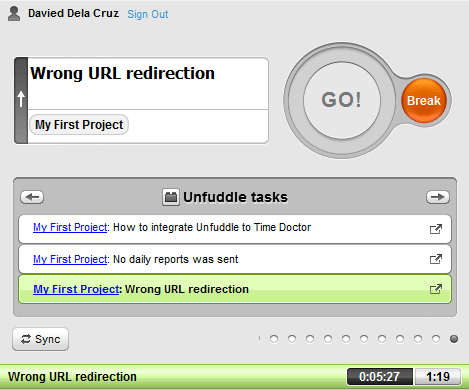Click the 0:05:27 elapsed time display
Image resolution: width=469 pixels, height=390 pixels.
pyautogui.click(x=380, y=377)
